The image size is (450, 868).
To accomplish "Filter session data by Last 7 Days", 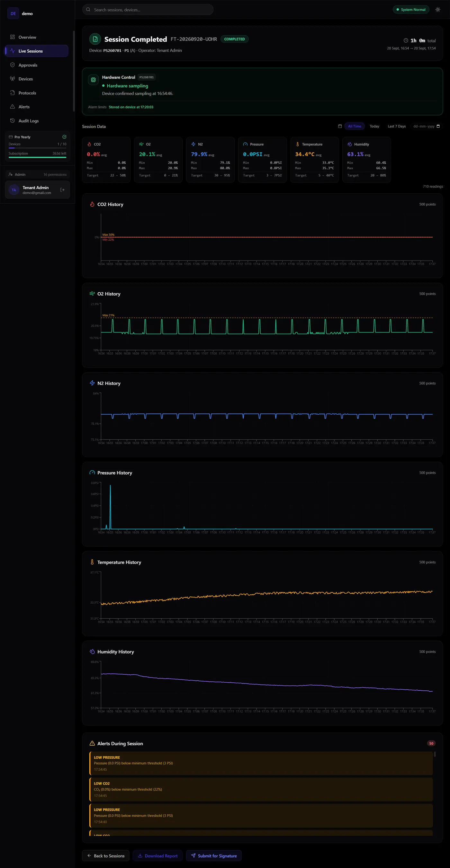I will tap(396, 126).
